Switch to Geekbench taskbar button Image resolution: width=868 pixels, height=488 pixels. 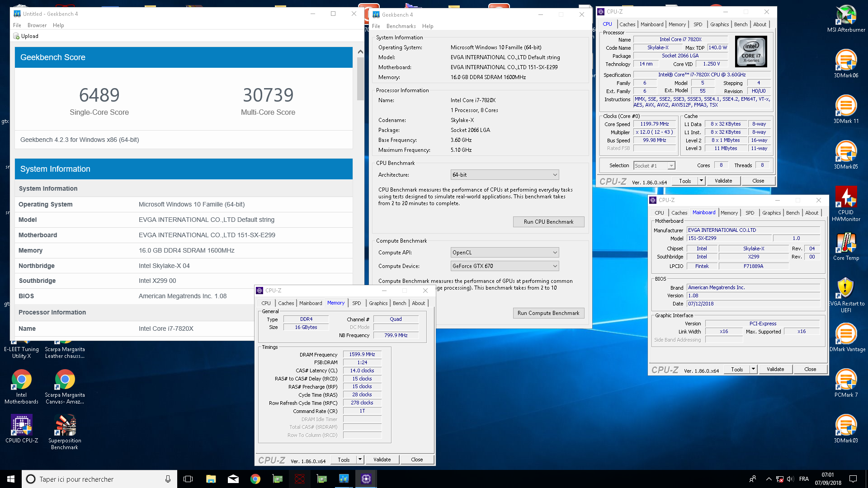(344, 479)
